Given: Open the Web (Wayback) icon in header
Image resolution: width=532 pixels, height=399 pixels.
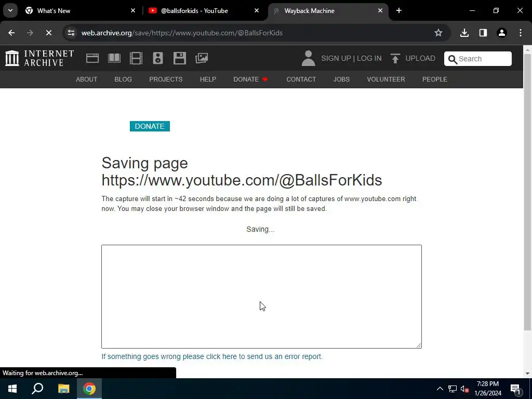Looking at the screenshot, I should [92, 58].
